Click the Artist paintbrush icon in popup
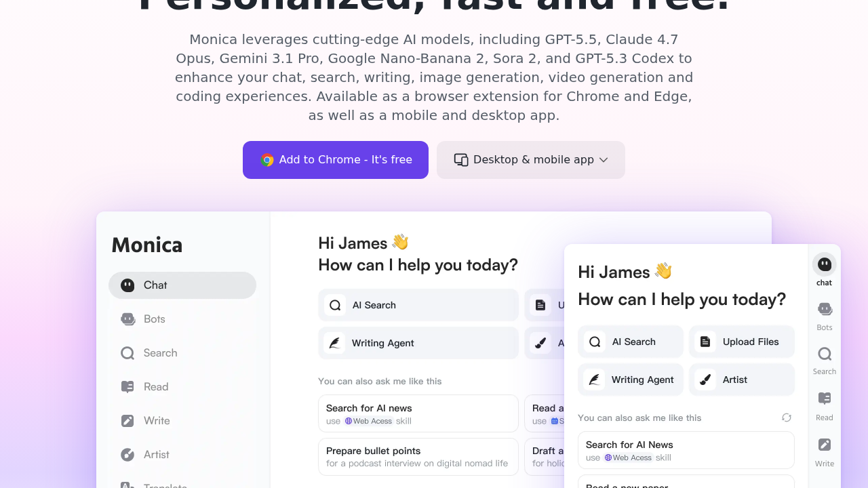868x488 pixels. 705,380
